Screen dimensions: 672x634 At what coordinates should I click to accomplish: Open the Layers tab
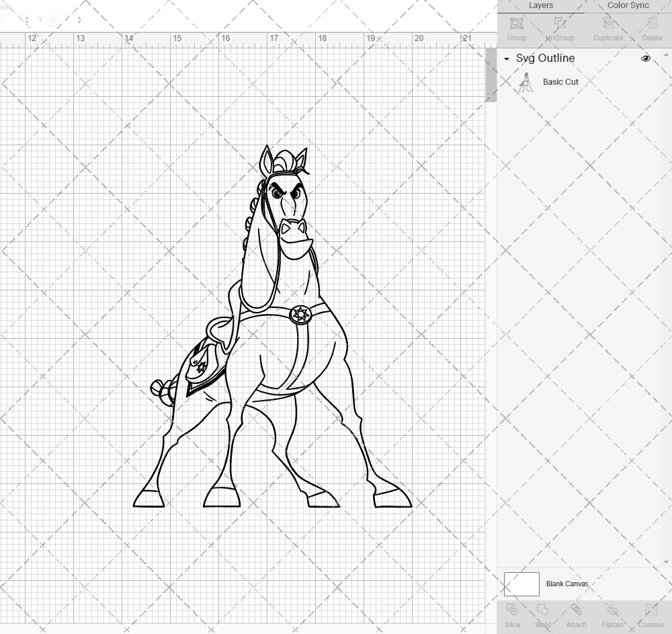540,5
